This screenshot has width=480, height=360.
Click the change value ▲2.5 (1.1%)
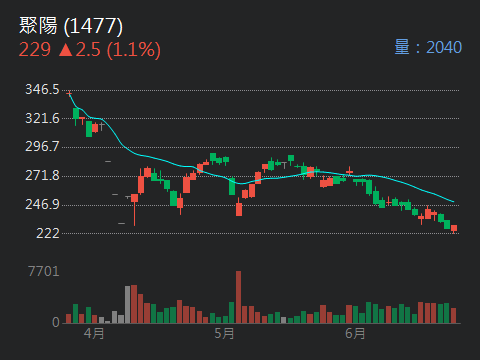[110, 50]
